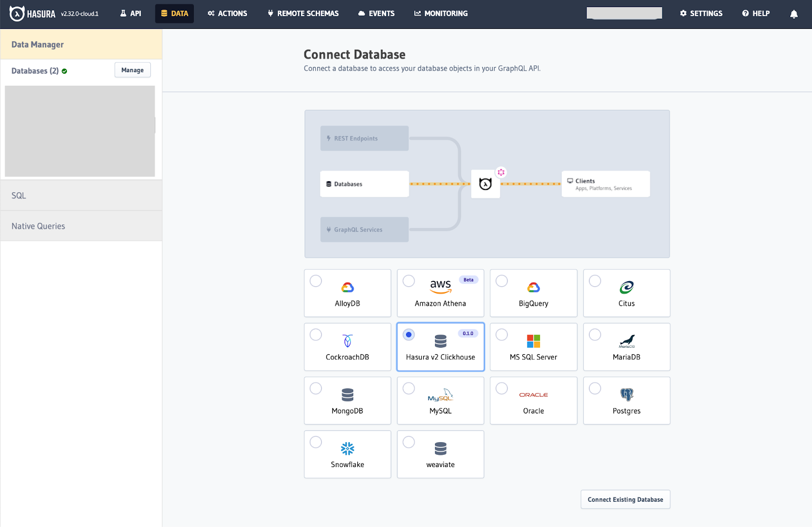Image resolution: width=812 pixels, height=527 pixels.
Task: Click the pink GraphQL badge in diagram
Action: (501, 172)
